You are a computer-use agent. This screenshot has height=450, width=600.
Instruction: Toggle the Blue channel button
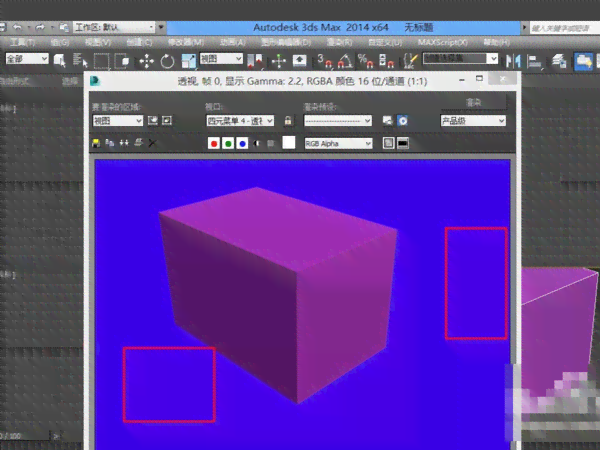(x=242, y=143)
